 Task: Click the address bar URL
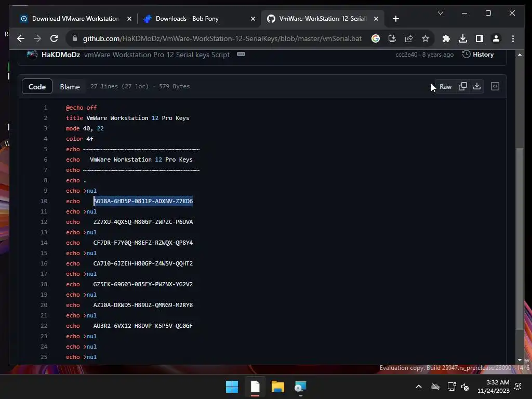tap(222, 38)
